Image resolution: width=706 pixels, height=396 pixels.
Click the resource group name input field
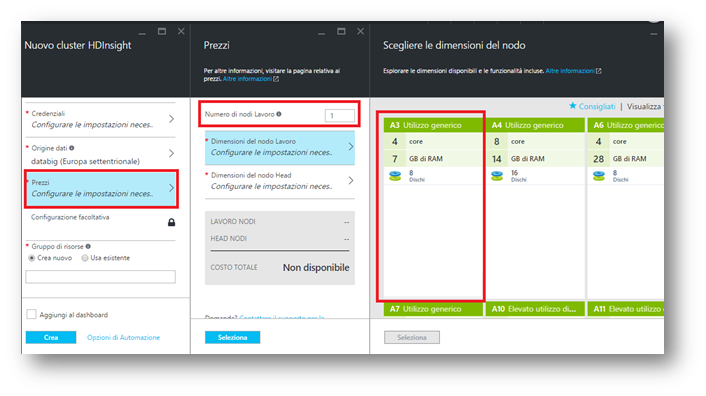click(100, 277)
